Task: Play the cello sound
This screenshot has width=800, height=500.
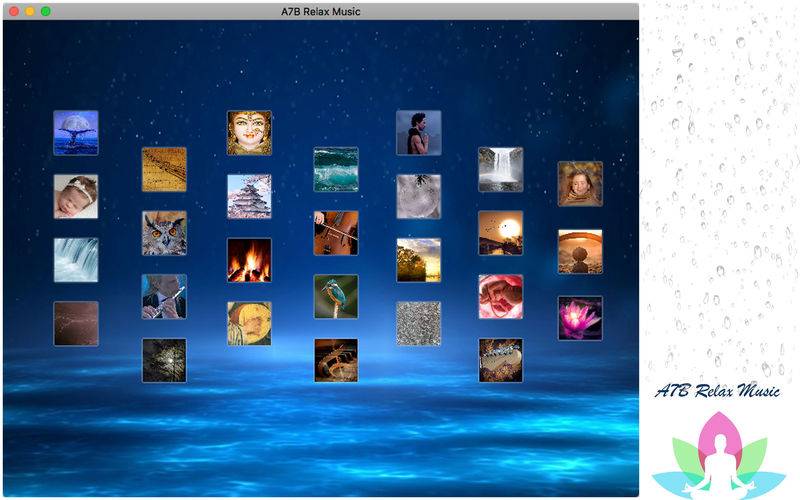Action: 336,233
